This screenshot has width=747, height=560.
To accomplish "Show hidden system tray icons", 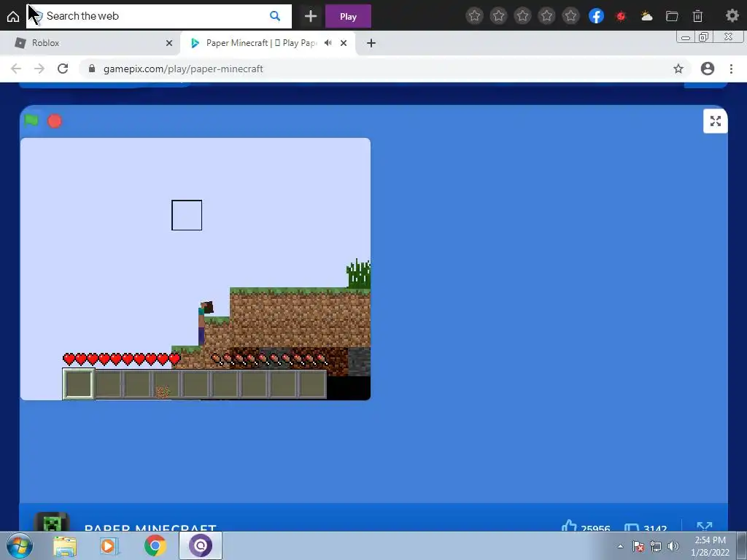I will [x=620, y=546].
